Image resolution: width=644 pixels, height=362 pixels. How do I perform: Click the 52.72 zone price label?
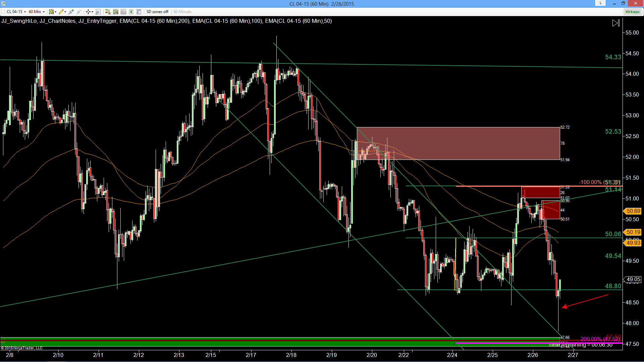(x=565, y=127)
